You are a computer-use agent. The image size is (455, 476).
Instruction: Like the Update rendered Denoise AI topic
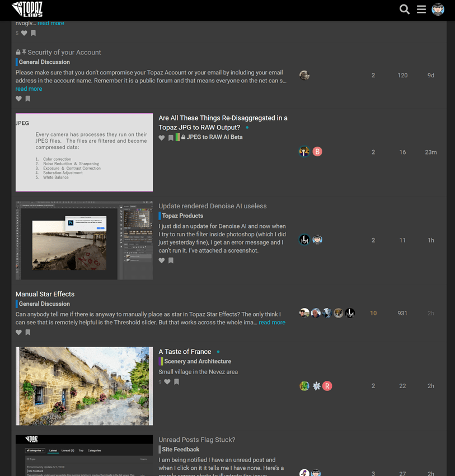(x=162, y=260)
